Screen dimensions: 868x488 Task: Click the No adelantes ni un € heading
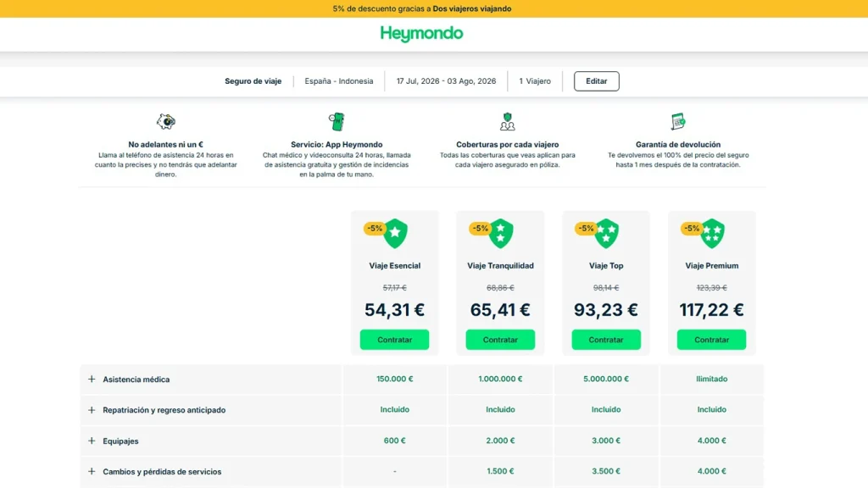coord(165,144)
